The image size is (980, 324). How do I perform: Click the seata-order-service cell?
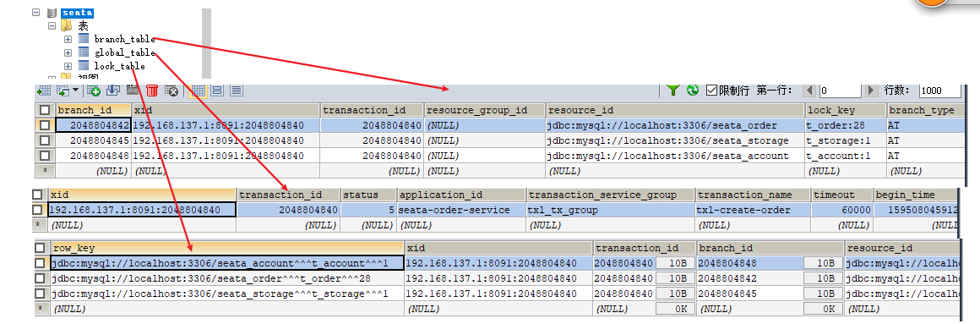coord(461,210)
